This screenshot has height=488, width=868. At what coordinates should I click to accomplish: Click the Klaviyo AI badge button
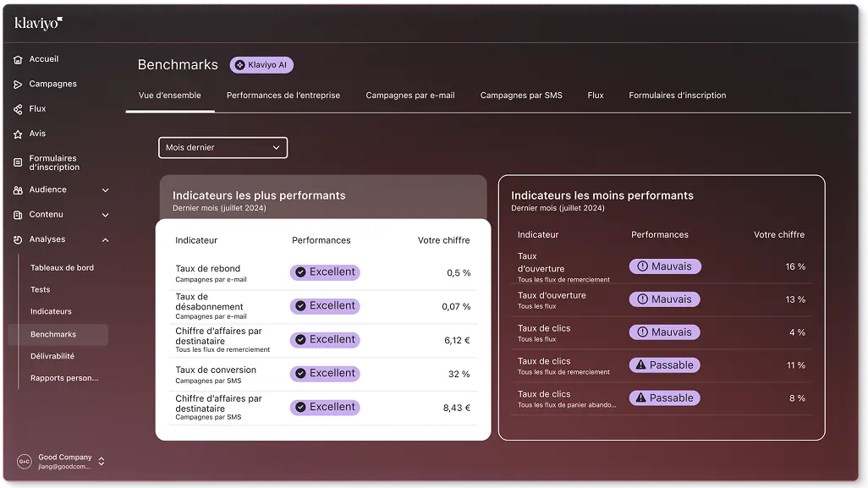point(262,65)
